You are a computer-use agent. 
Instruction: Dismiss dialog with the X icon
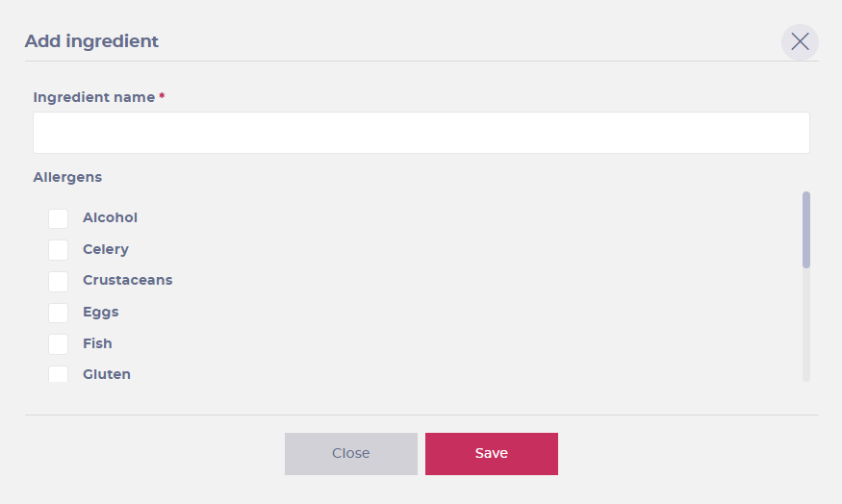pyautogui.click(x=800, y=42)
